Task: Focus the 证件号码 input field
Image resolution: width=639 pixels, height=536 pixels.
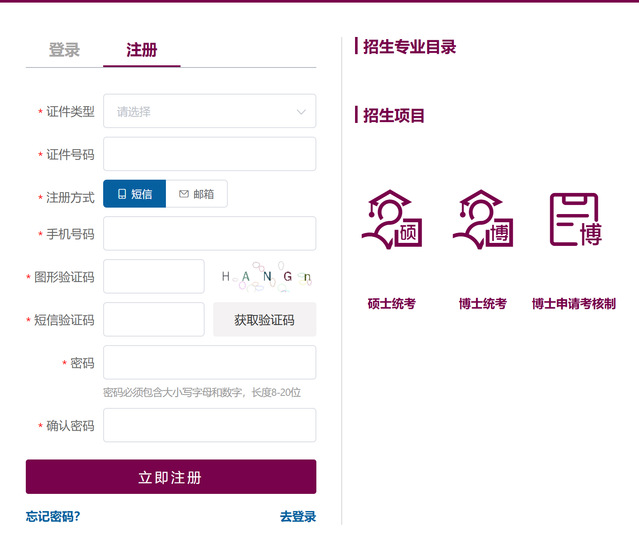Action: (209, 154)
